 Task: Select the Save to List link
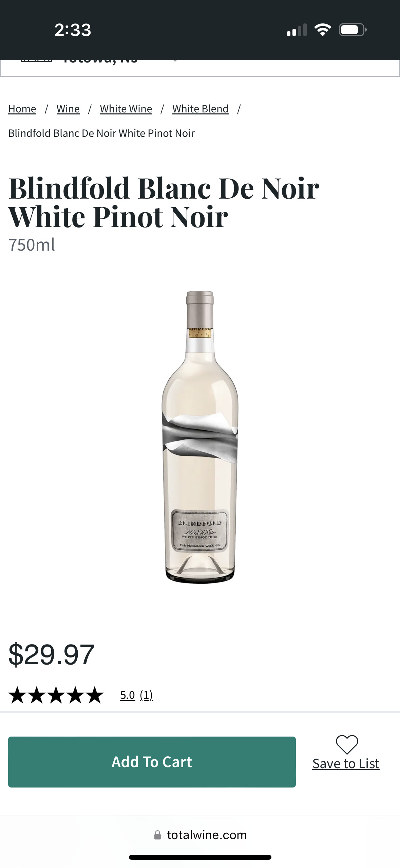coord(346,763)
